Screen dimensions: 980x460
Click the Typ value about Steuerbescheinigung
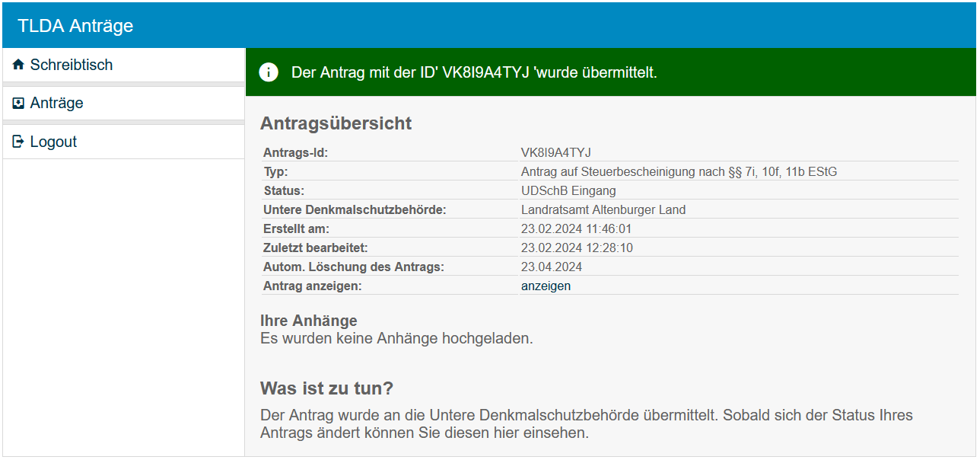pyautogui.click(x=679, y=172)
